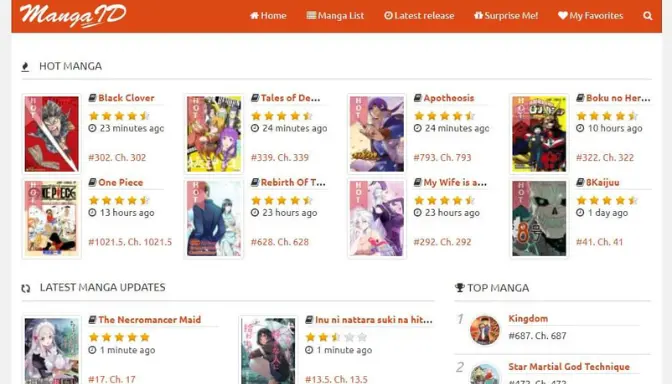Open chapter #1021.5. Ch. 1021.5 of One Piece
Screen dimensions: 672x384
point(130,242)
